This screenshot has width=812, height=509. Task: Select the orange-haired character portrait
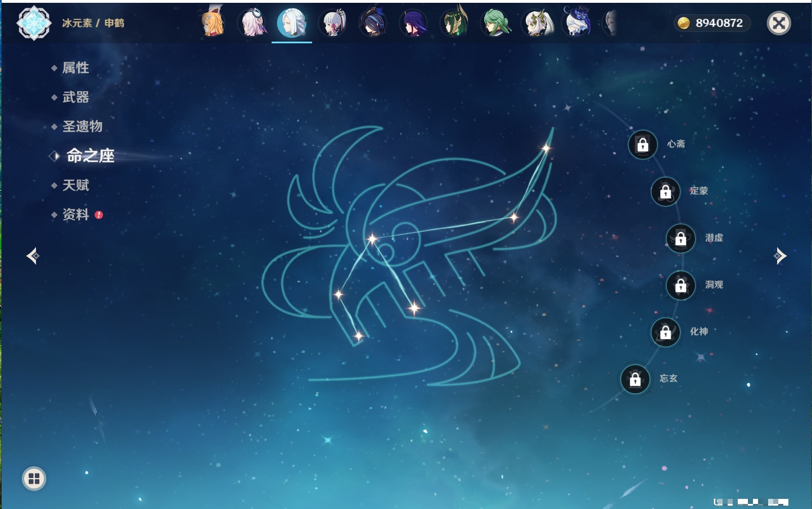coord(213,22)
